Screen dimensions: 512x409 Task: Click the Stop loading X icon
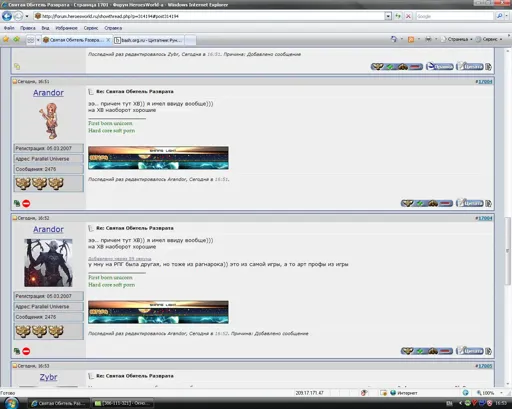pos(408,16)
